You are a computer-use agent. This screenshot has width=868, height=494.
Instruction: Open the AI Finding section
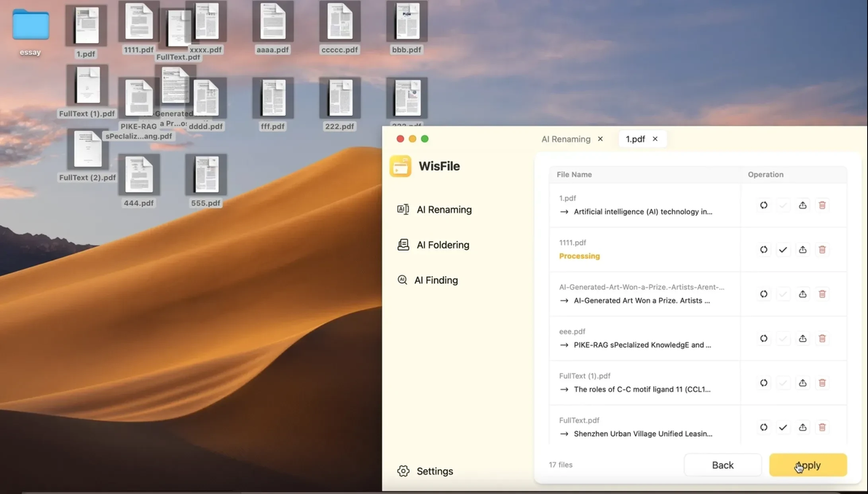pos(428,281)
